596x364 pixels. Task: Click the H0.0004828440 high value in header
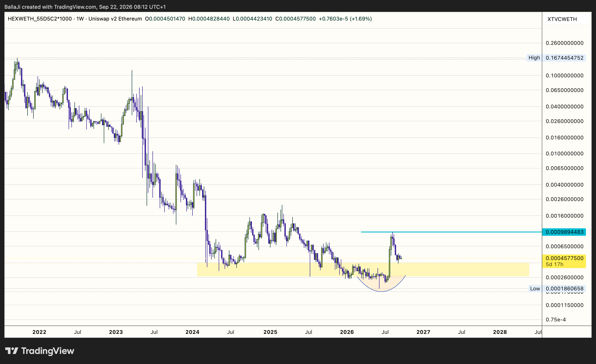[209, 19]
